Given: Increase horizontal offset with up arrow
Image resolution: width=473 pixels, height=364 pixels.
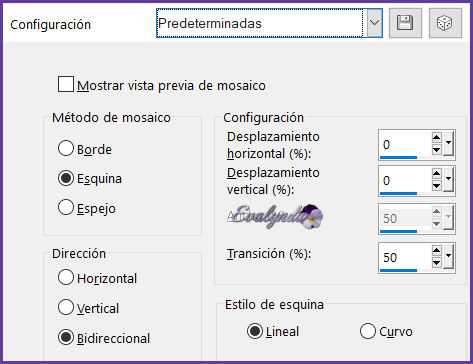Looking at the screenshot, I should (436, 138).
